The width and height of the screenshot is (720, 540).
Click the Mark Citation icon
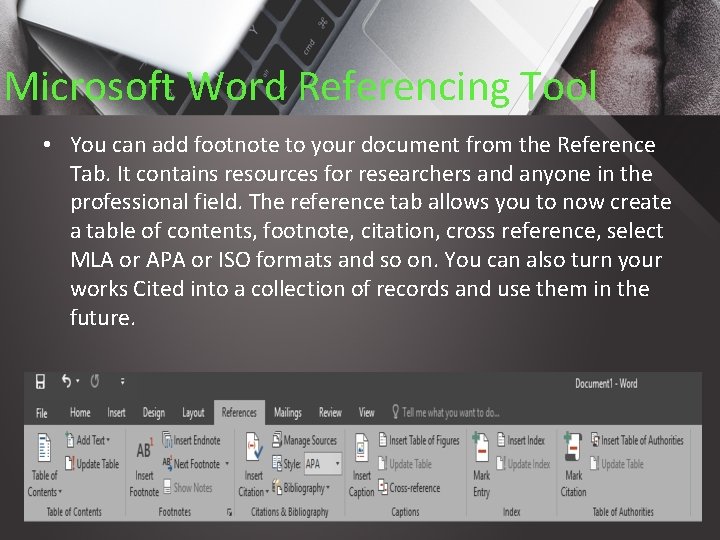point(573,448)
